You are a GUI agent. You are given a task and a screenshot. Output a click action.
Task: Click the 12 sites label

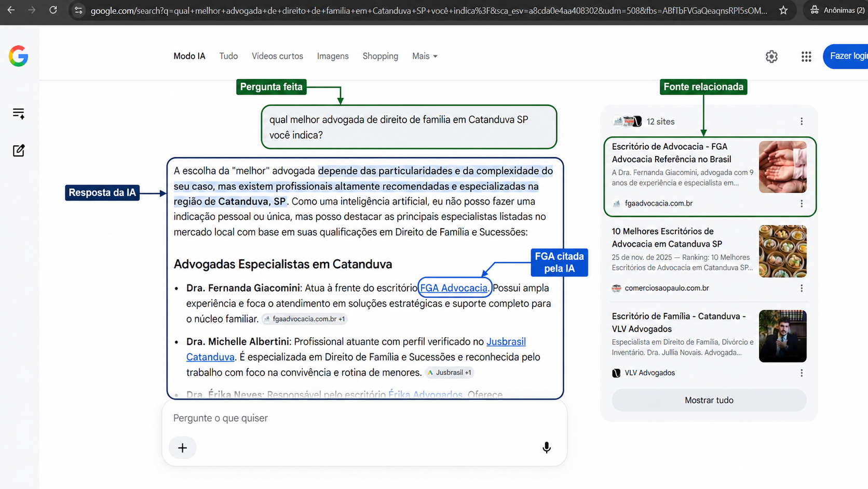click(x=660, y=122)
